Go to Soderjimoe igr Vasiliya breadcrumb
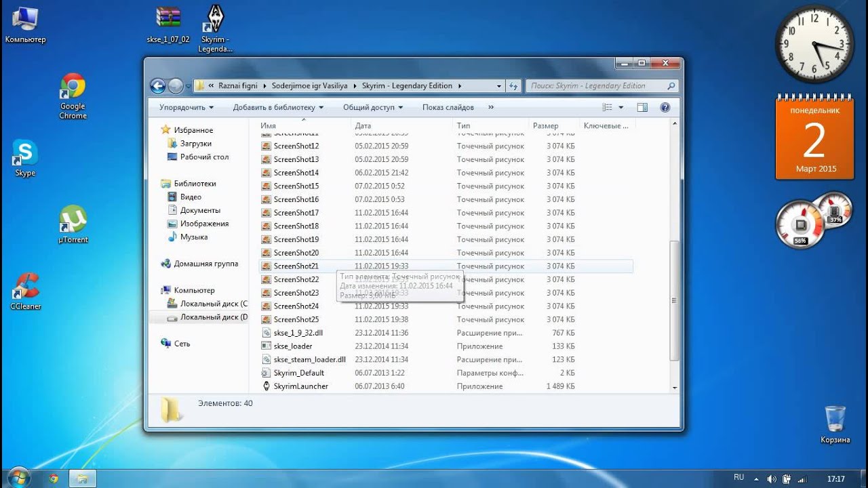Viewport: 868px width, 488px height. click(x=310, y=86)
